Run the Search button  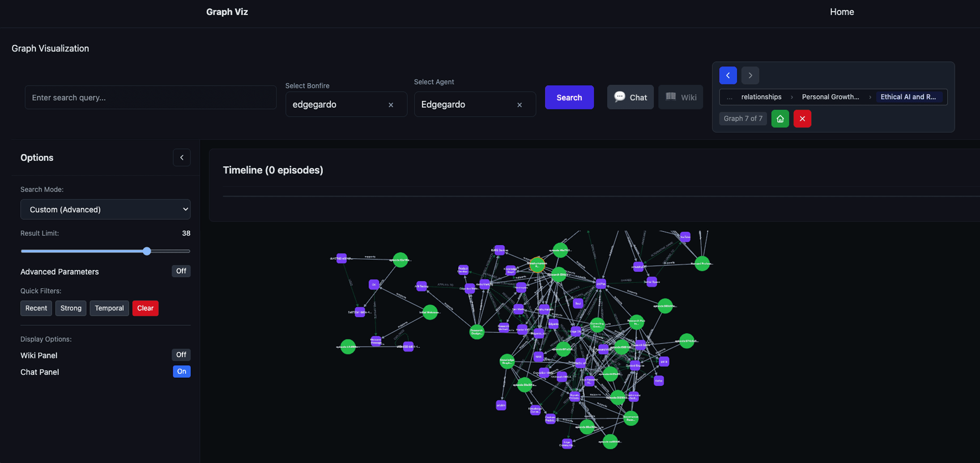(x=569, y=97)
